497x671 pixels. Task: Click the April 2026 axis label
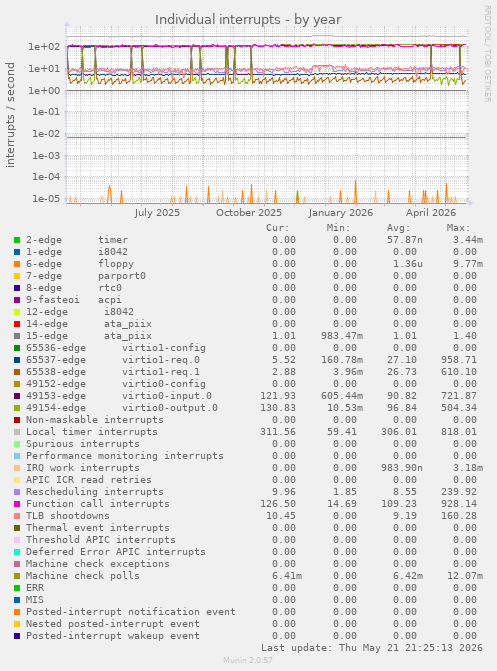tap(431, 213)
